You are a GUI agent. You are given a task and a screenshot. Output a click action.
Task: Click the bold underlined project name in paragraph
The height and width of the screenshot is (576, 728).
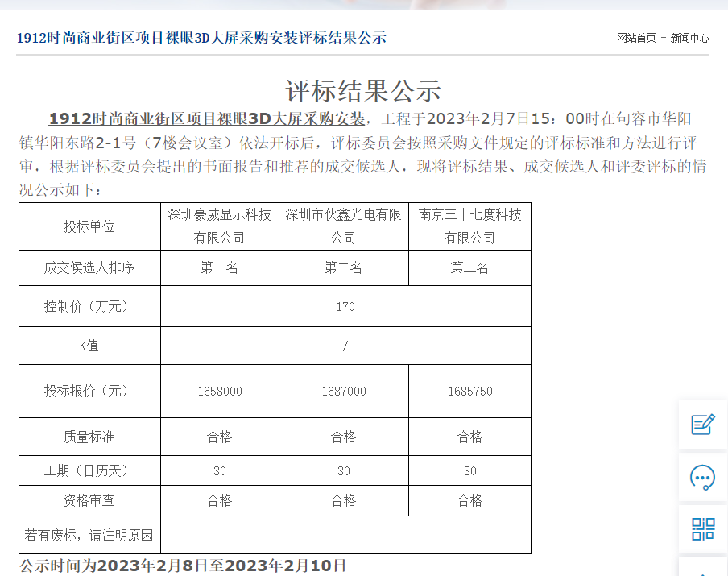click(207, 119)
